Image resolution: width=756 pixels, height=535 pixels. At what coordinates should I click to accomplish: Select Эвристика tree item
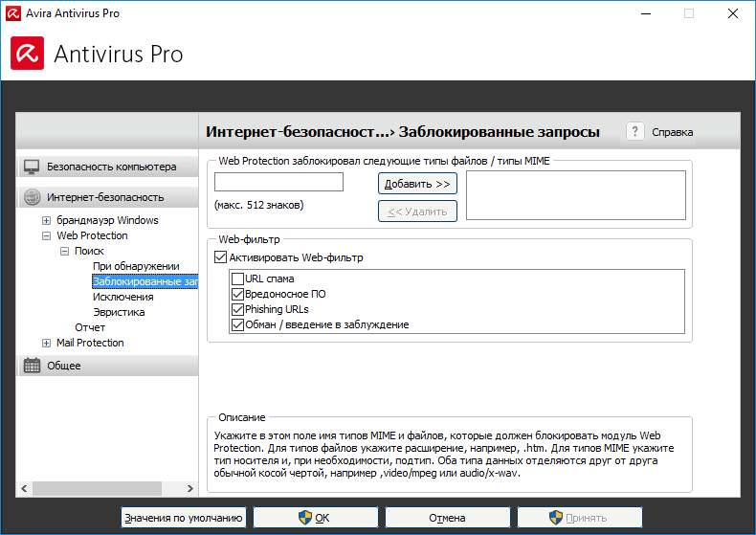click(x=119, y=312)
